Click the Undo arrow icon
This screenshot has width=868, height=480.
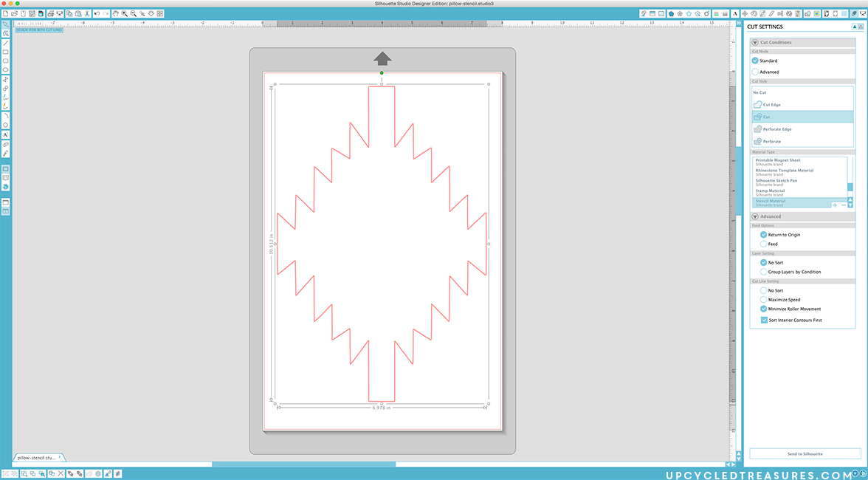[x=97, y=13]
